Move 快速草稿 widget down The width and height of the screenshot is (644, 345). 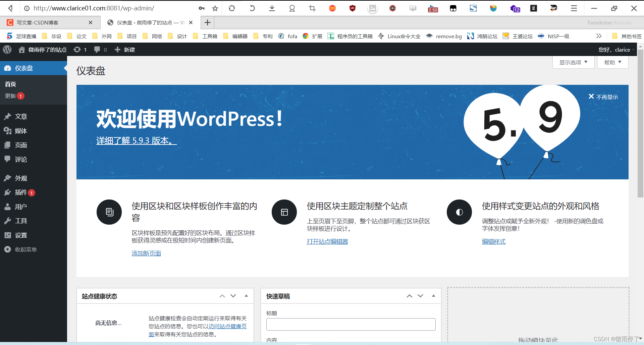(420, 296)
